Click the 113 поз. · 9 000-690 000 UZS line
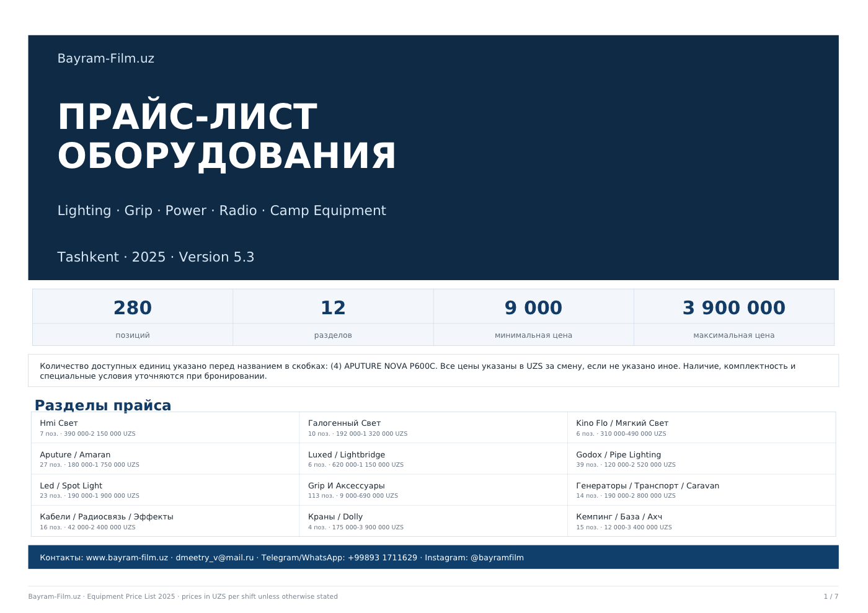868x613 pixels. (353, 496)
